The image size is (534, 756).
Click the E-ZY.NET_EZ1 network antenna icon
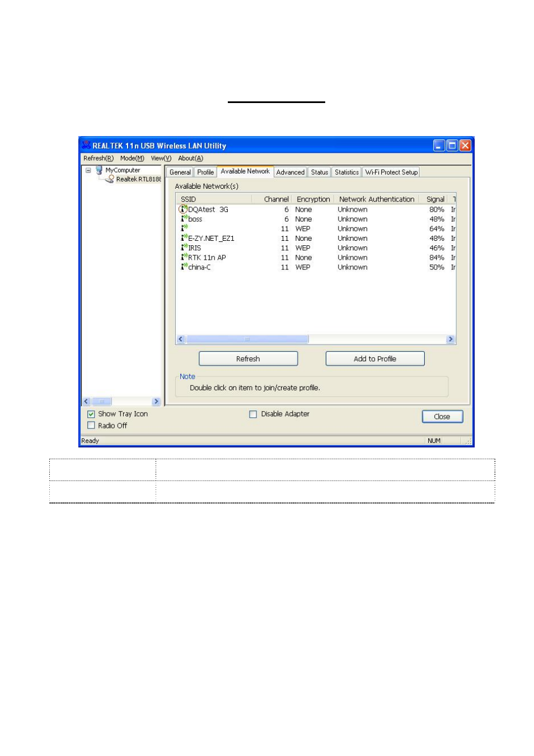pos(184,238)
